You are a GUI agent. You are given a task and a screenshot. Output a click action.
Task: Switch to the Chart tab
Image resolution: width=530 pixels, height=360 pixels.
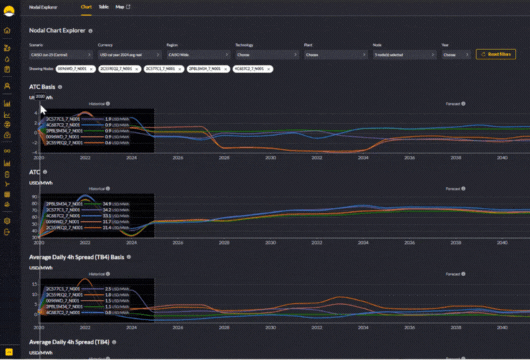(x=86, y=7)
